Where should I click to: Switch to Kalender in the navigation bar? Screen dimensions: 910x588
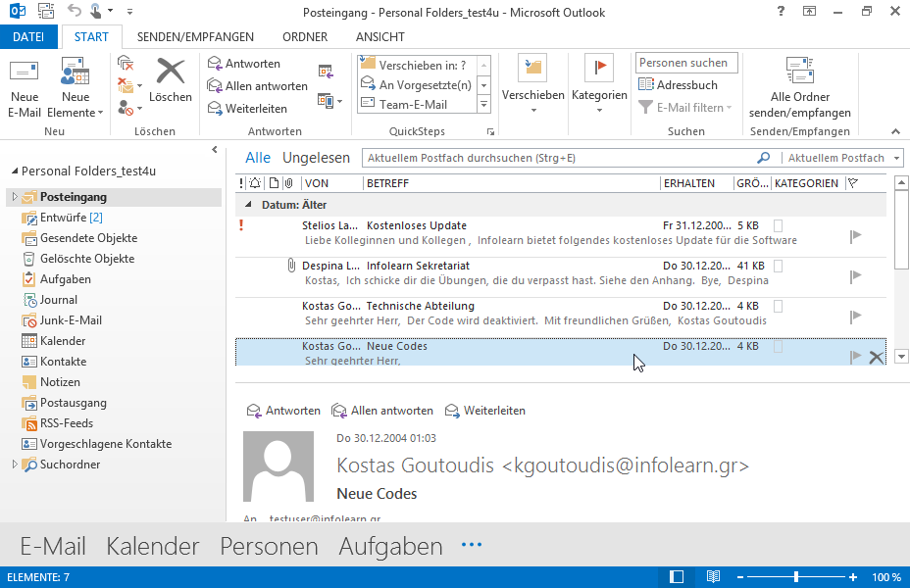[x=153, y=546]
